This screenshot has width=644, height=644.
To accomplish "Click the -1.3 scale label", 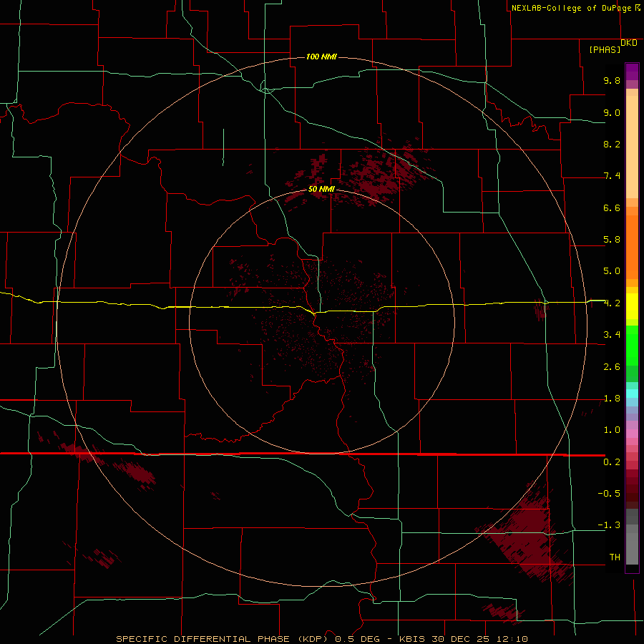I will pyautogui.click(x=609, y=525).
